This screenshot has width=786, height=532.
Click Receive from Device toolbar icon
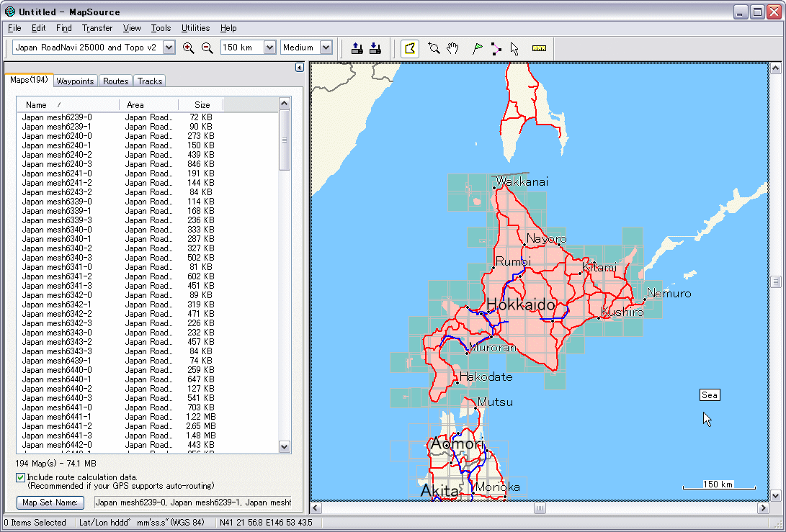pyautogui.click(x=375, y=48)
